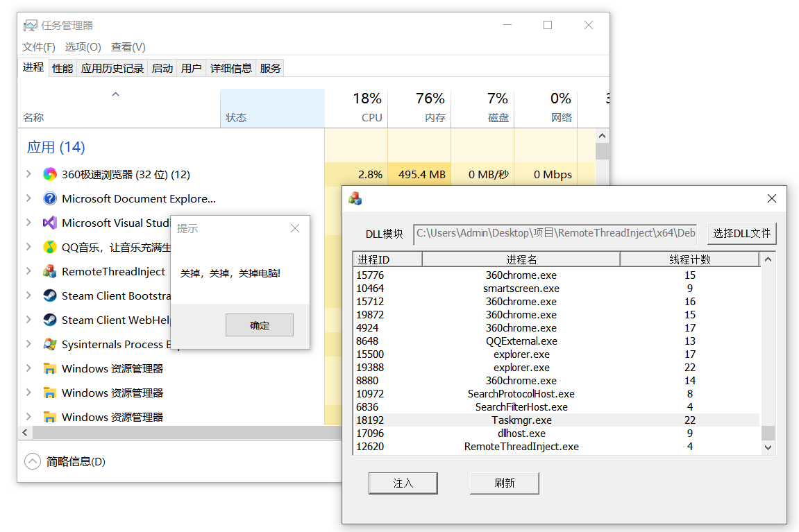This screenshot has height=532, width=799.
Task: Click the Task Manager title bar icon
Action: [31, 26]
